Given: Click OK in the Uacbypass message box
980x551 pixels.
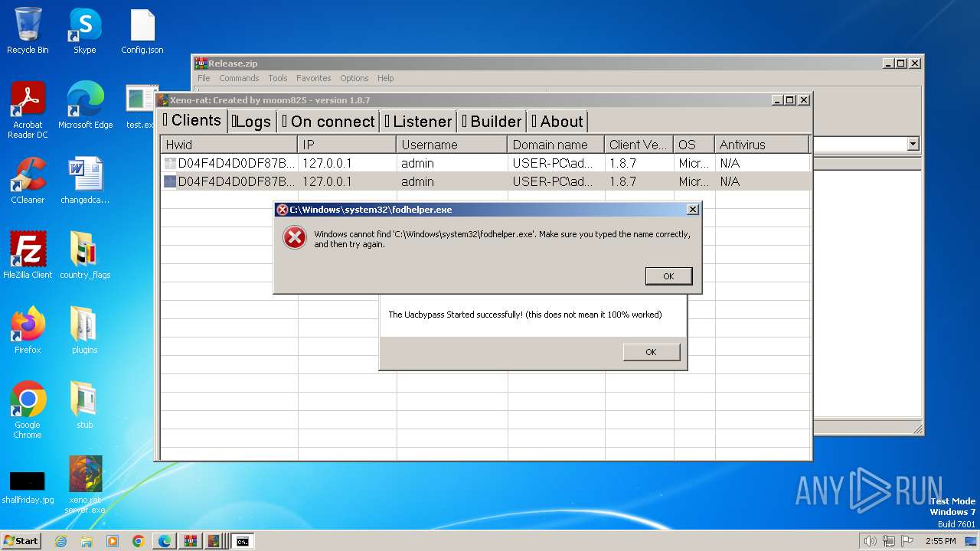Looking at the screenshot, I should pos(651,352).
